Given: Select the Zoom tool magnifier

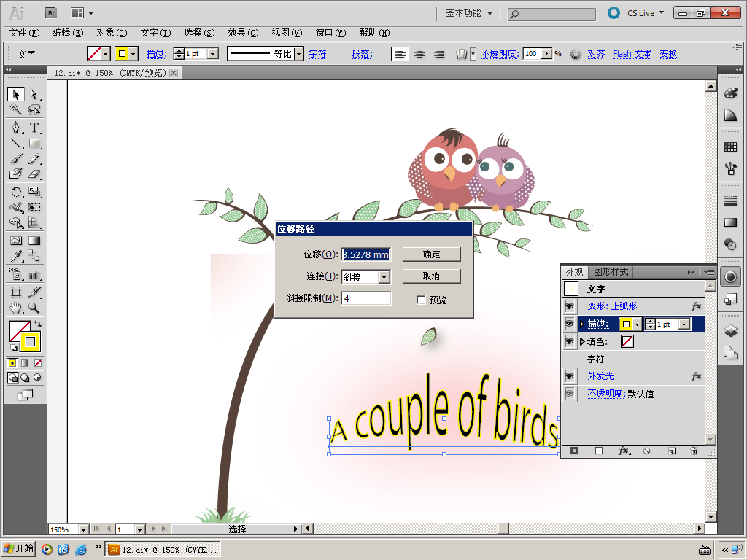Looking at the screenshot, I should click(x=34, y=308).
